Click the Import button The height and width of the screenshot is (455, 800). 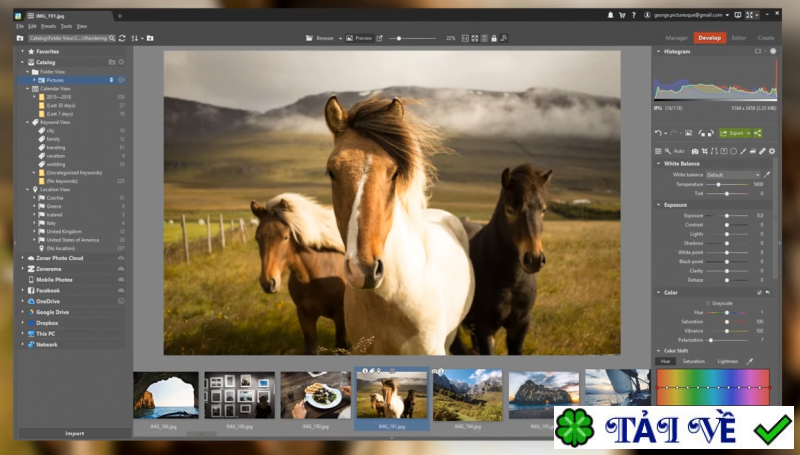coord(75,433)
